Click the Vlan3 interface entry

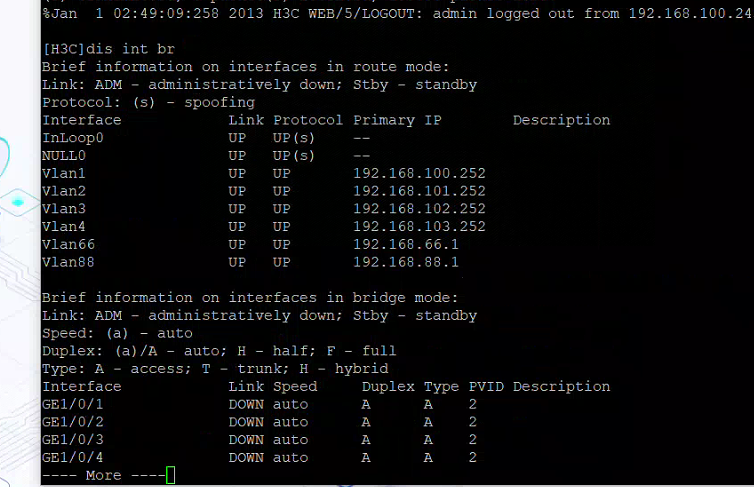tap(64, 209)
